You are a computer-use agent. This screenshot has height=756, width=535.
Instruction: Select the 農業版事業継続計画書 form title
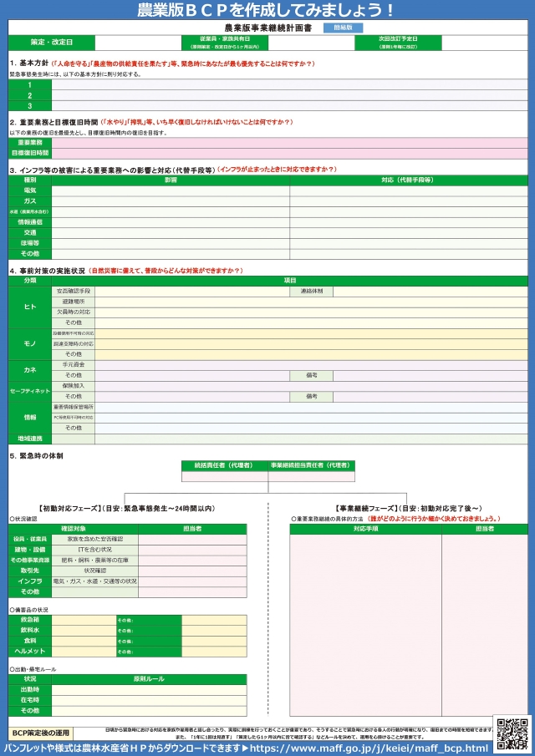click(x=268, y=28)
